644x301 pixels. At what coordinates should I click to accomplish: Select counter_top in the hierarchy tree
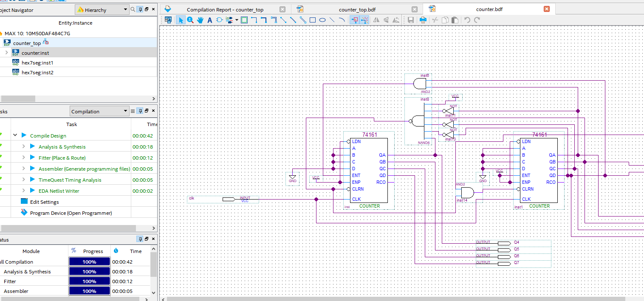pos(27,43)
